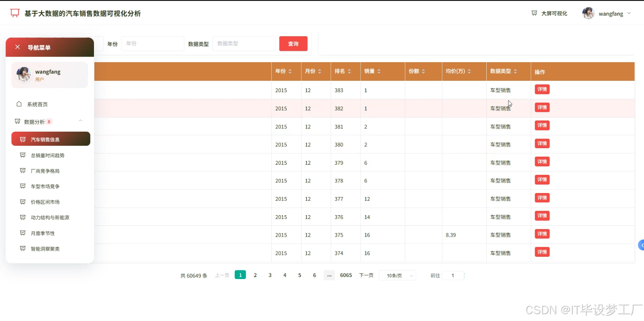
Task: Click the 系统首页 home icon
Action: tap(19, 104)
